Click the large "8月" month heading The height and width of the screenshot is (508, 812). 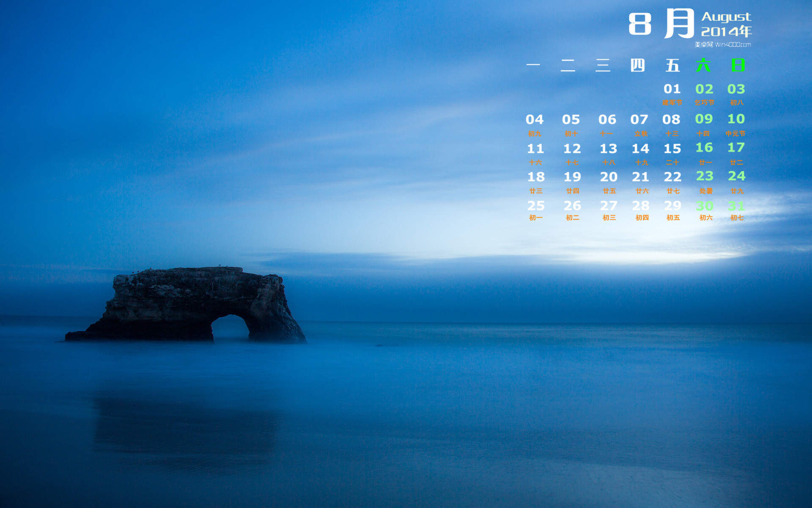coord(661,23)
